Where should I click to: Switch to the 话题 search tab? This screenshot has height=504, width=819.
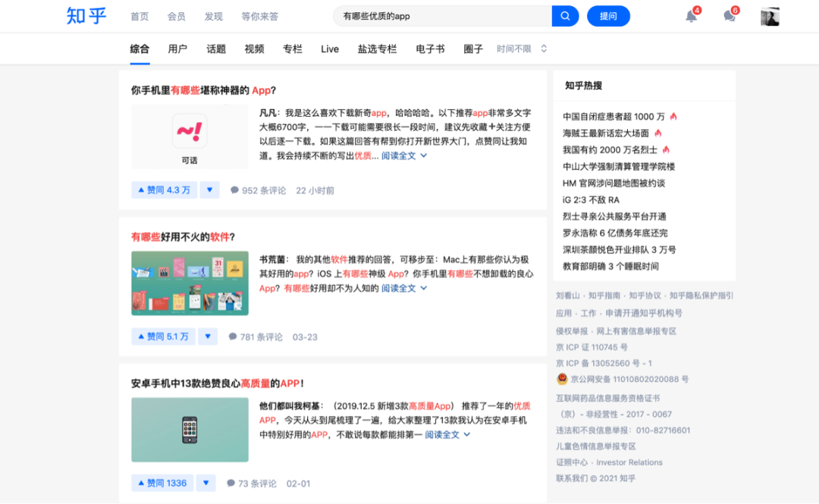[x=215, y=49]
